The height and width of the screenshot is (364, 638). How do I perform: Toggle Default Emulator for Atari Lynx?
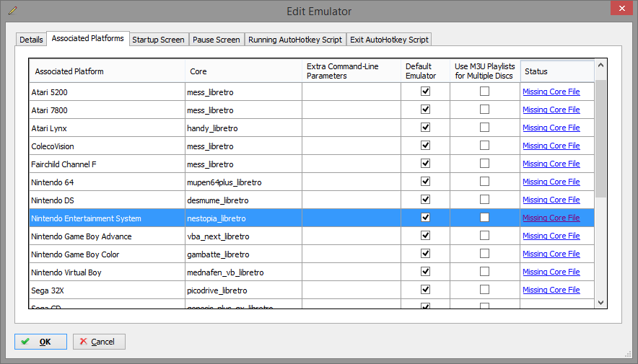pos(425,127)
